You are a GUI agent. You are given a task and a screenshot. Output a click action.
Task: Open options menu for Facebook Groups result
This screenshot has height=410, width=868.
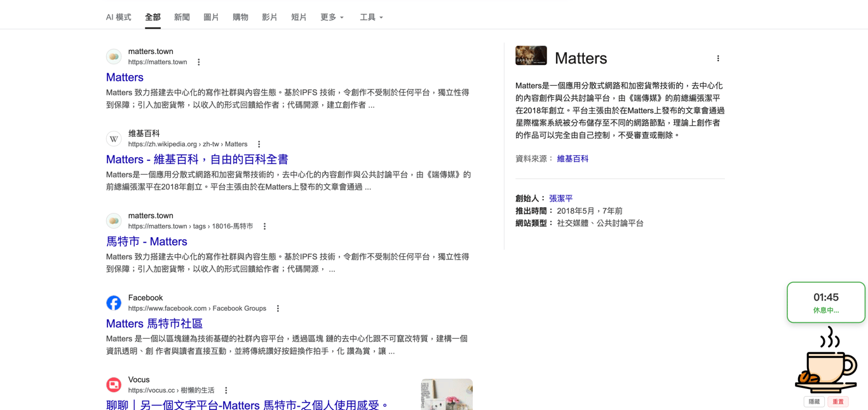(278, 308)
